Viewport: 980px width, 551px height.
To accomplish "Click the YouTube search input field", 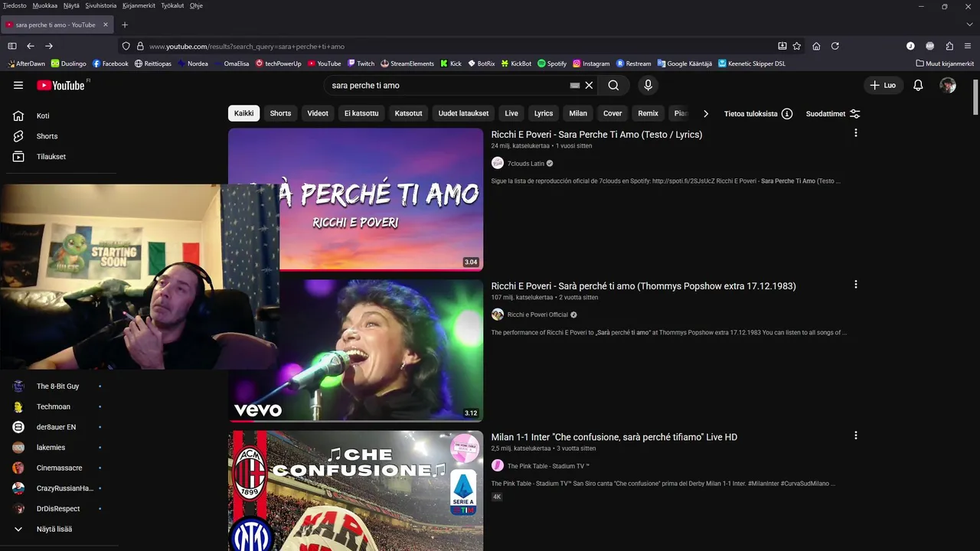I will tap(448, 85).
